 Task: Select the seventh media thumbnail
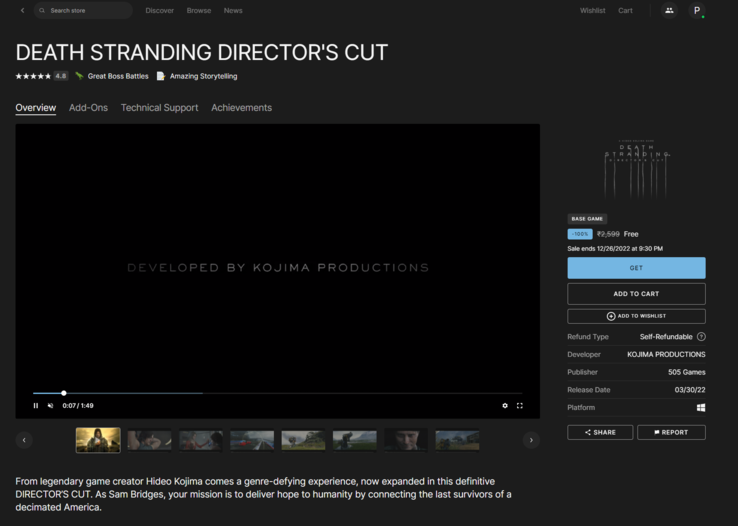(406, 440)
